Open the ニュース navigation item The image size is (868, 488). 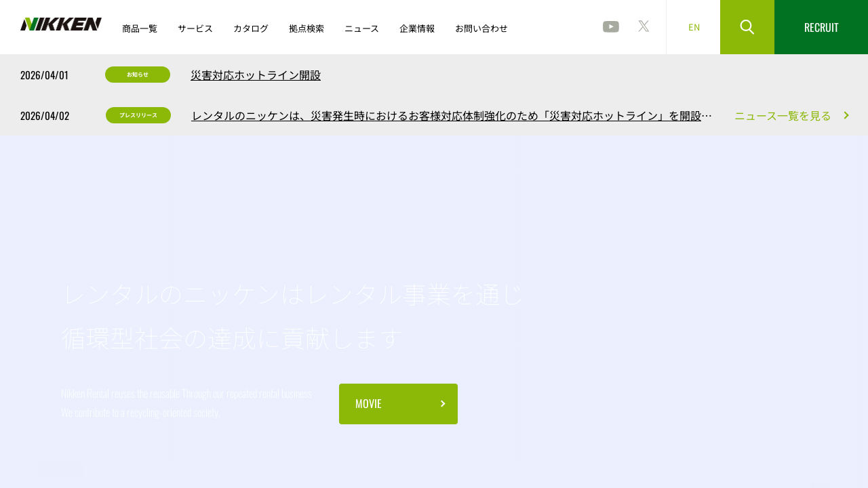[x=361, y=28]
